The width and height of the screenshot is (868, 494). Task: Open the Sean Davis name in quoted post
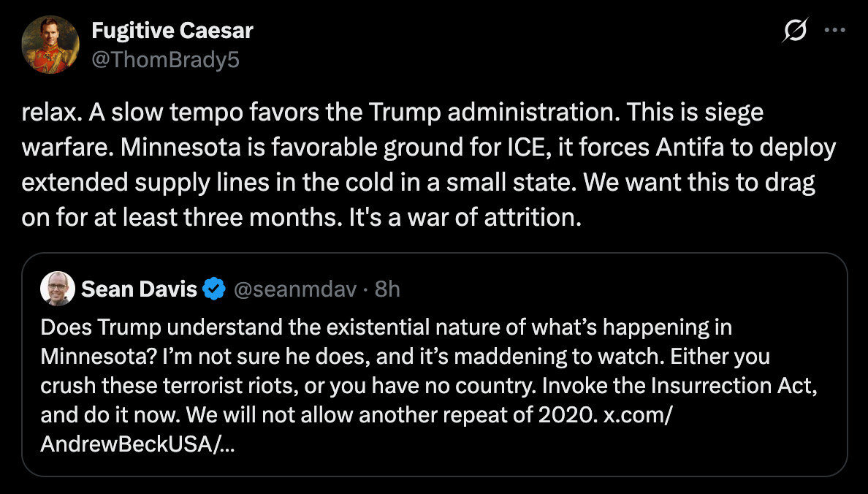[x=139, y=289]
